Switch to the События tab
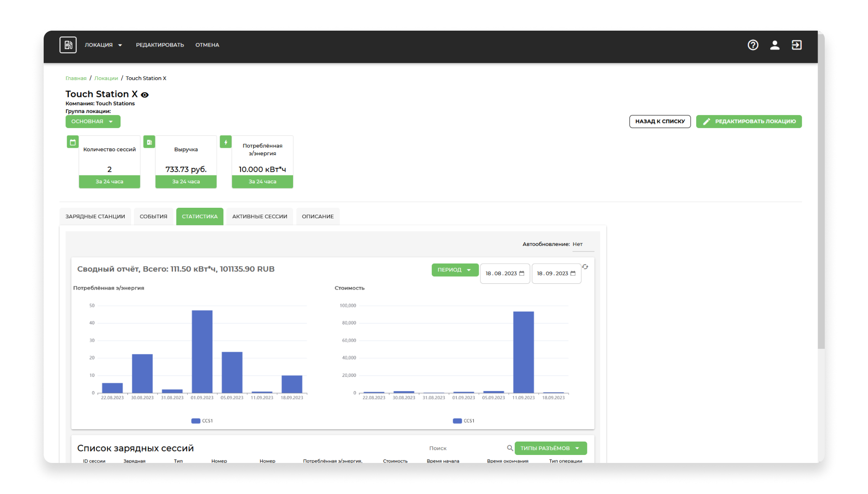The image size is (868, 494). [153, 217]
